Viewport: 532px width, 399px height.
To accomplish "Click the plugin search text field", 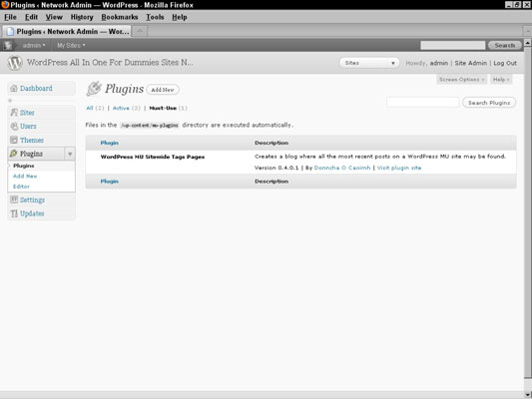I will pos(423,103).
